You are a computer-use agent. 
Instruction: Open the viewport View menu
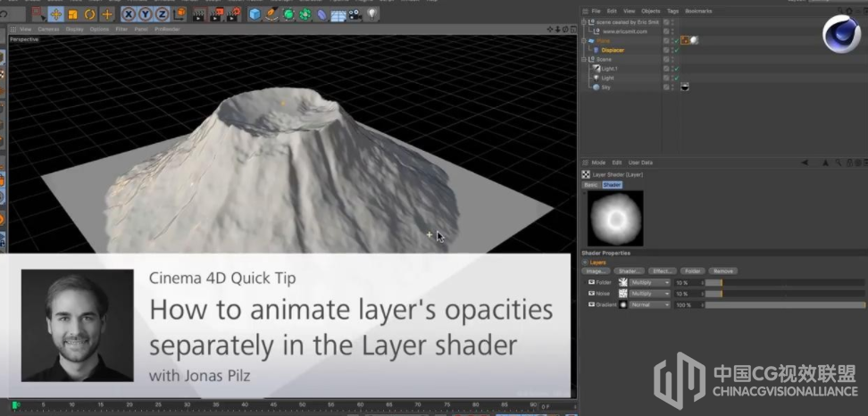click(26, 29)
